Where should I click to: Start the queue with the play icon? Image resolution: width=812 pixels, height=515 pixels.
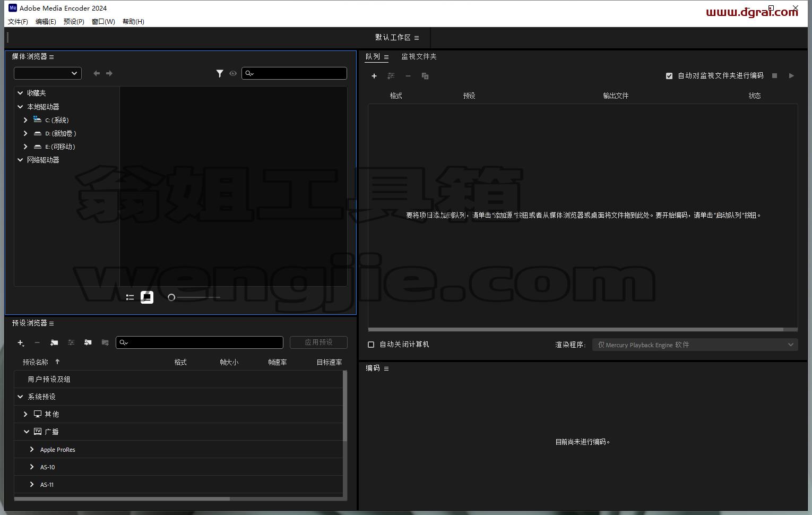791,75
